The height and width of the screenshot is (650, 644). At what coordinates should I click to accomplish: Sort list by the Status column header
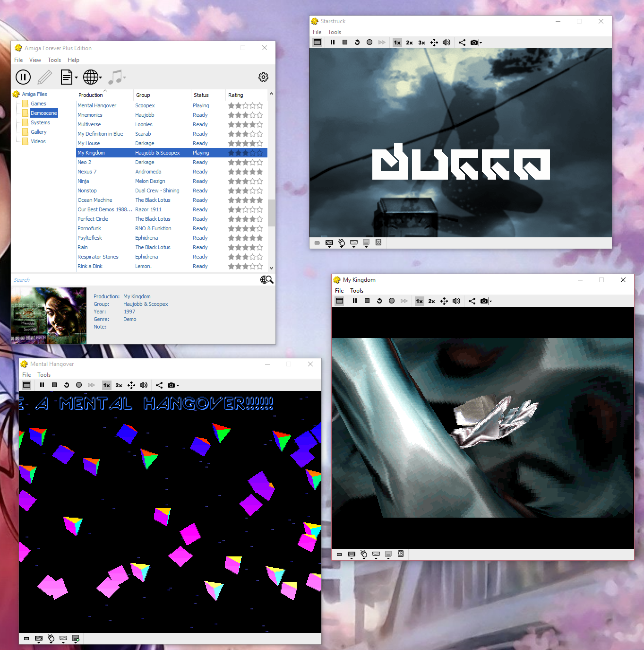(x=208, y=95)
